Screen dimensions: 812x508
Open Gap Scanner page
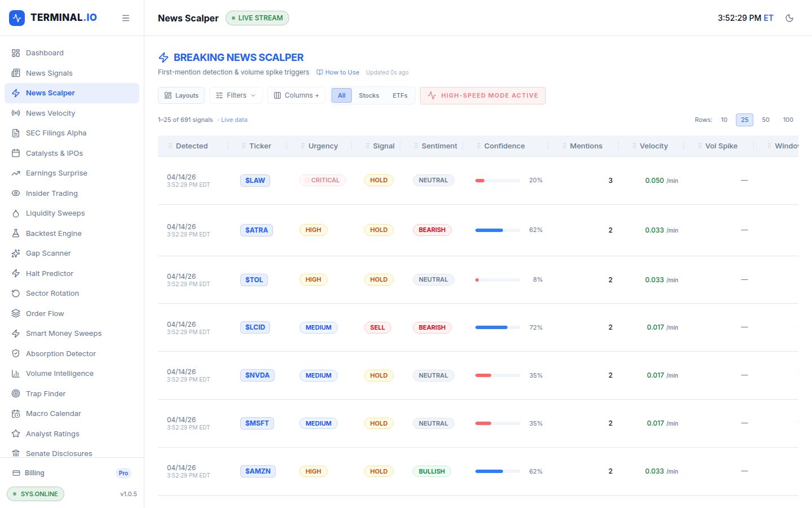[x=72, y=253]
